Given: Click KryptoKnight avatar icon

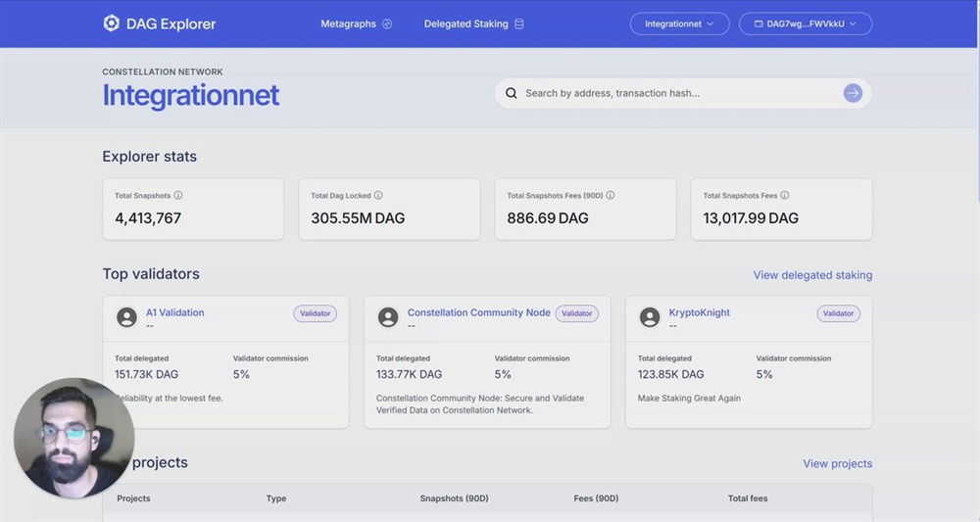Looking at the screenshot, I should click(649, 317).
